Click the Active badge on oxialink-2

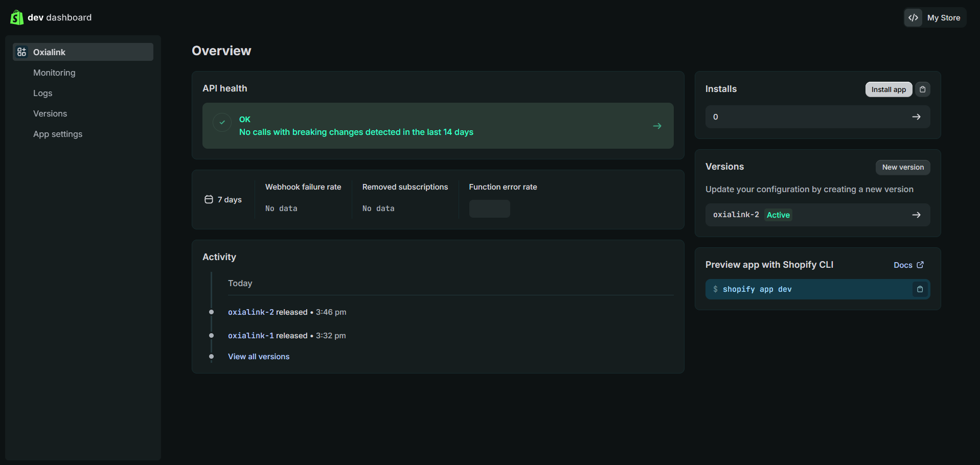click(778, 215)
